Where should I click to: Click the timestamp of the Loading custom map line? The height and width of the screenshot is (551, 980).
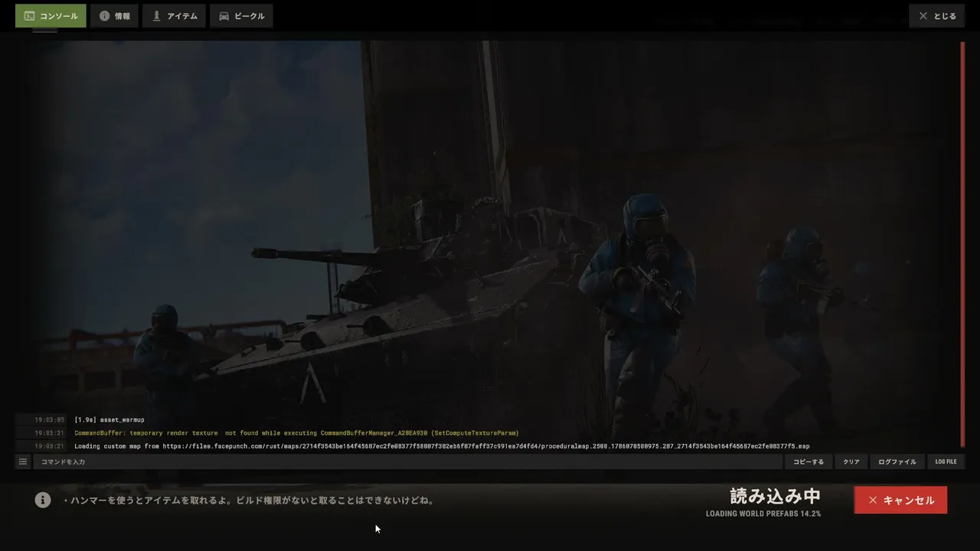pyautogui.click(x=50, y=446)
